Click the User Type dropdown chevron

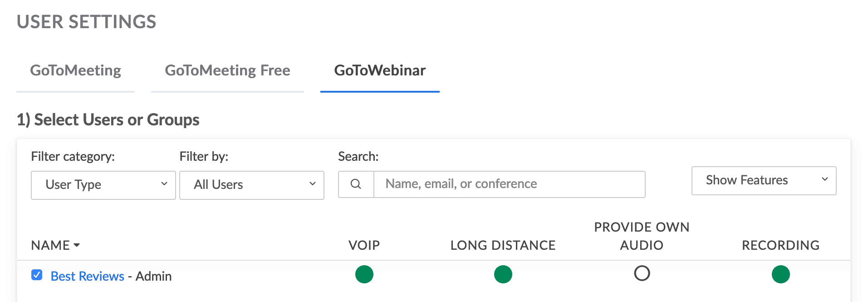click(x=164, y=184)
